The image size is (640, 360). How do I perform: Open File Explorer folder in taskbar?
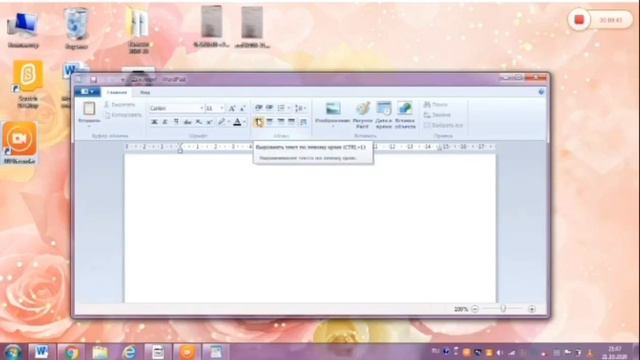pos(100,352)
